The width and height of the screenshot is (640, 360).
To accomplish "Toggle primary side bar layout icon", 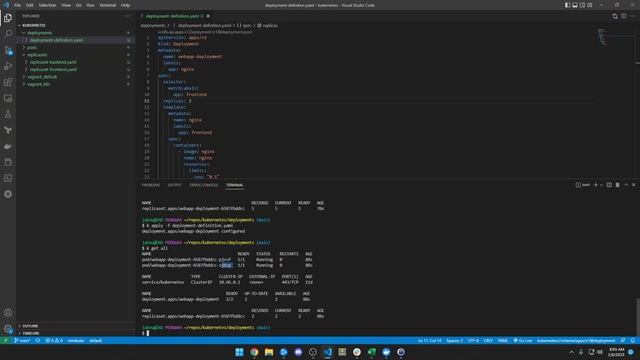I will tap(567, 5).
